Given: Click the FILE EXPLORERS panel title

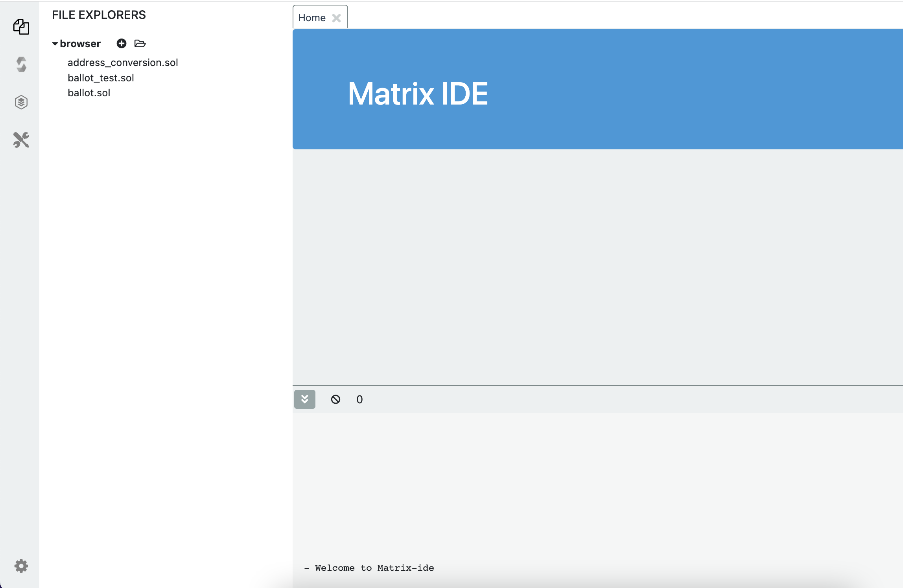Looking at the screenshot, I should tap(99, 15).
